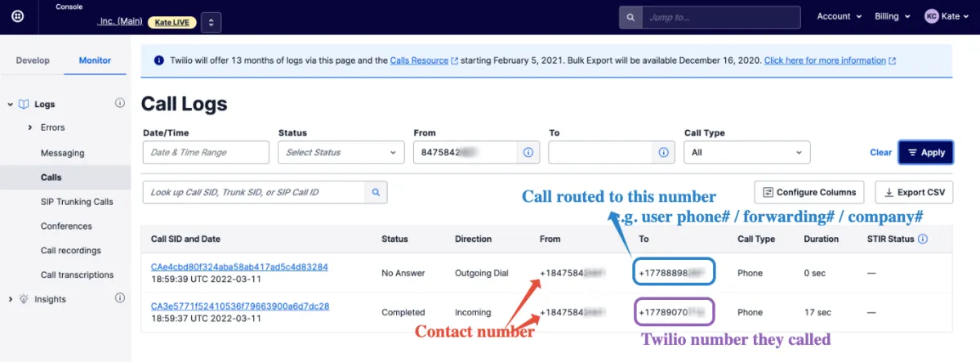The width and height of the screenshot is (980, 362).
Task: Open the account switcher up-down arrows
Action: point(211,22)
